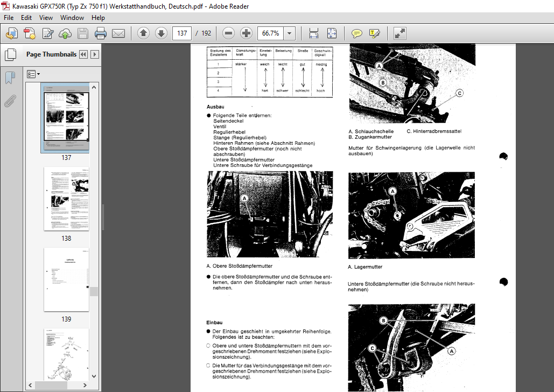Click the Zoom In plus button

tap(246, 33)
